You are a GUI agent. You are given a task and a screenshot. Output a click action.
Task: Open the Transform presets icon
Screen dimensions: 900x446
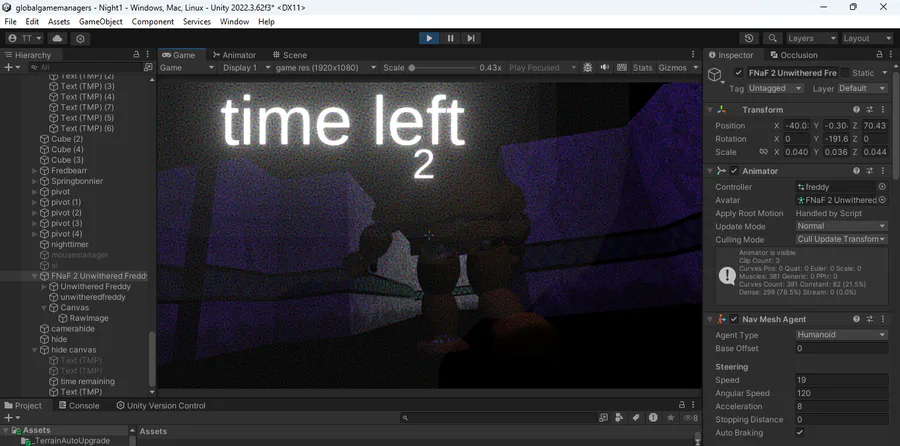coord(870,109)
